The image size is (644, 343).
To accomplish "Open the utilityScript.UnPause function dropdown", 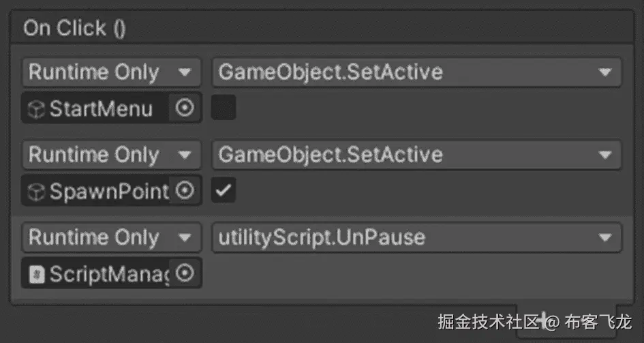I will click(x=416, y=237).
